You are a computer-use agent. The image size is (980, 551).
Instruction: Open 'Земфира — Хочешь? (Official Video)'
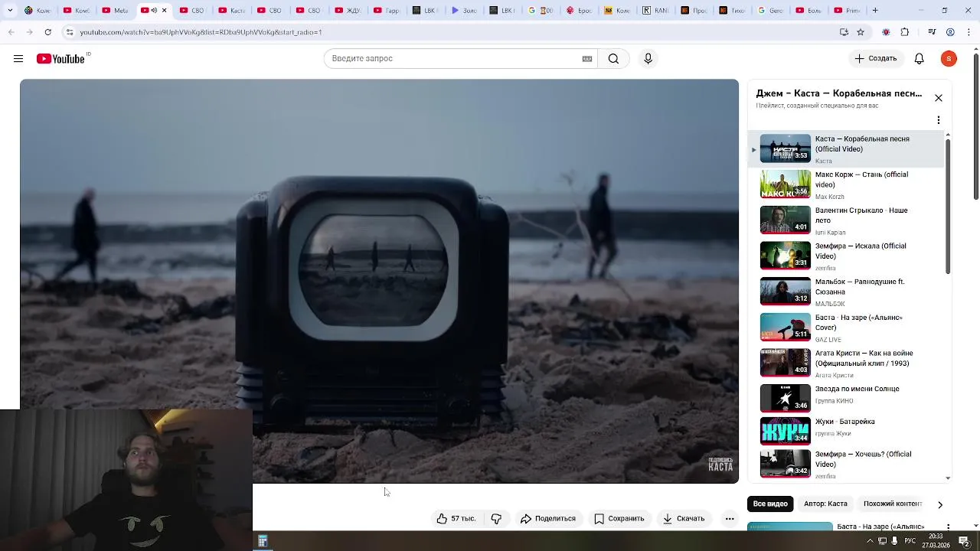coord(846,464)
